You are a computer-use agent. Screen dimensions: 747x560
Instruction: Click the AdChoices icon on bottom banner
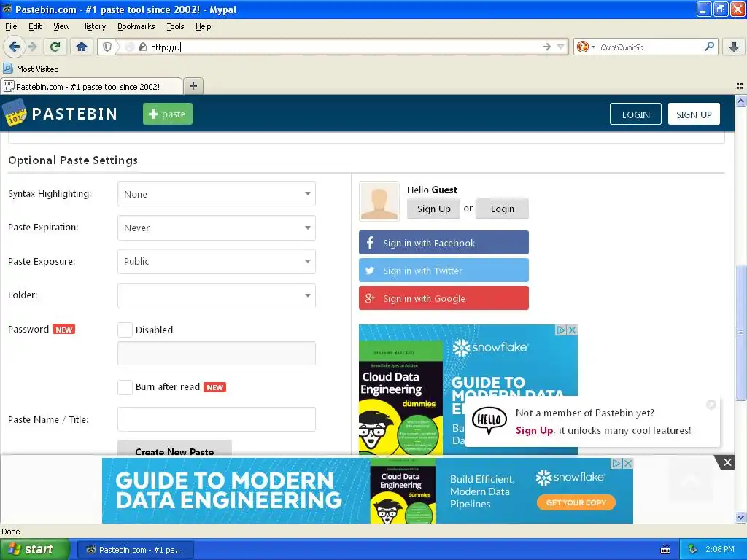pyautogui.click(x=616, y=463)
